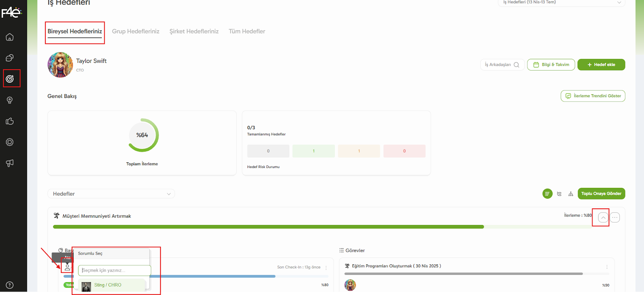
Task: Open the lightbulb ideas sidebar icon
Action: tap(10, 100)
